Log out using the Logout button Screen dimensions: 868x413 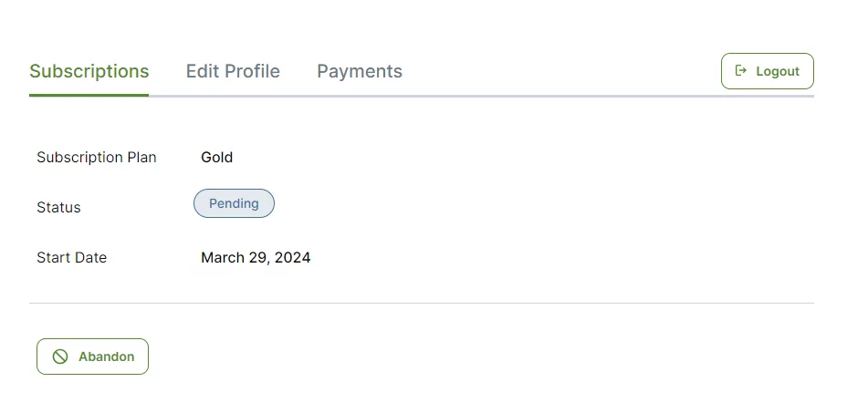coord(768,71)
